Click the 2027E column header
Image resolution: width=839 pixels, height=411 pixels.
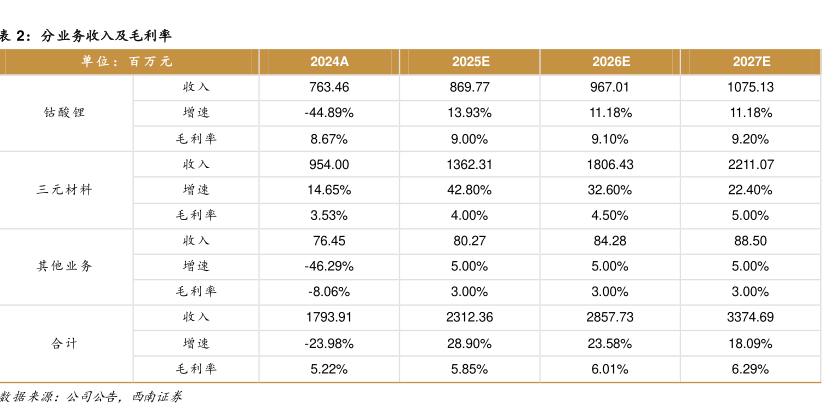click(x=751, y=62)
